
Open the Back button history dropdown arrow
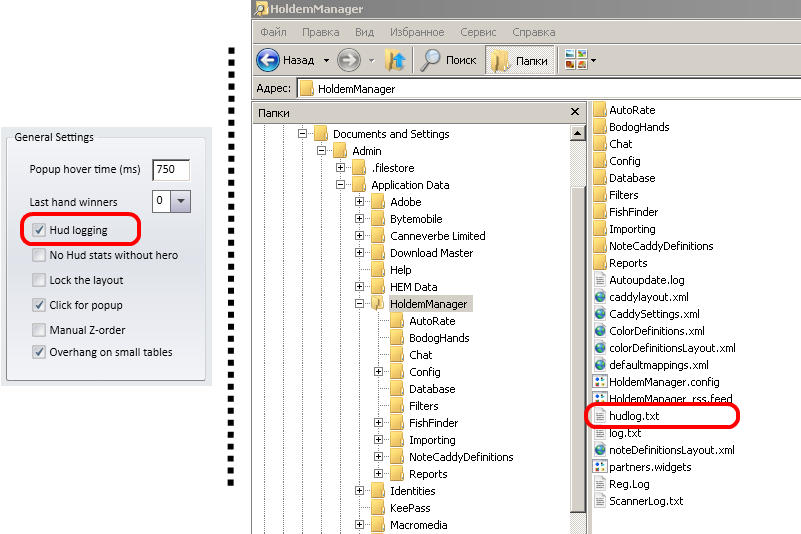pos(326,61)
